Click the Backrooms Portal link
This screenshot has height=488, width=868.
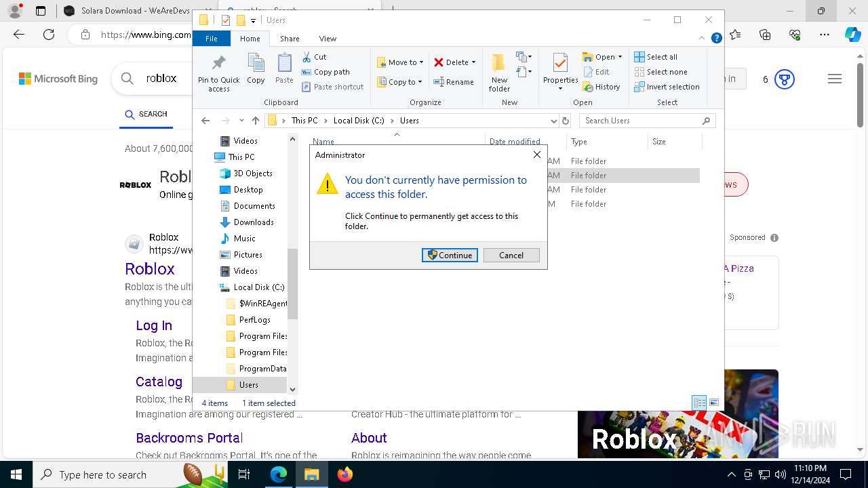(x=189, y=438)
